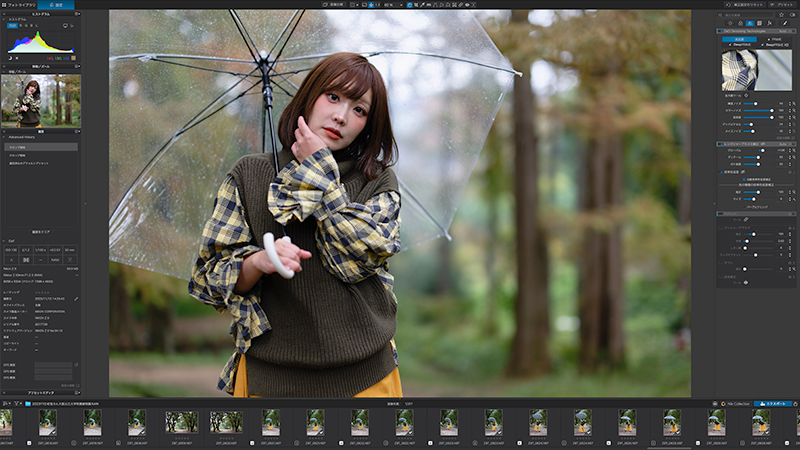Select the highlighted top history entry
Viewport: 800px width, 450px height.
[x=41, y=147]
